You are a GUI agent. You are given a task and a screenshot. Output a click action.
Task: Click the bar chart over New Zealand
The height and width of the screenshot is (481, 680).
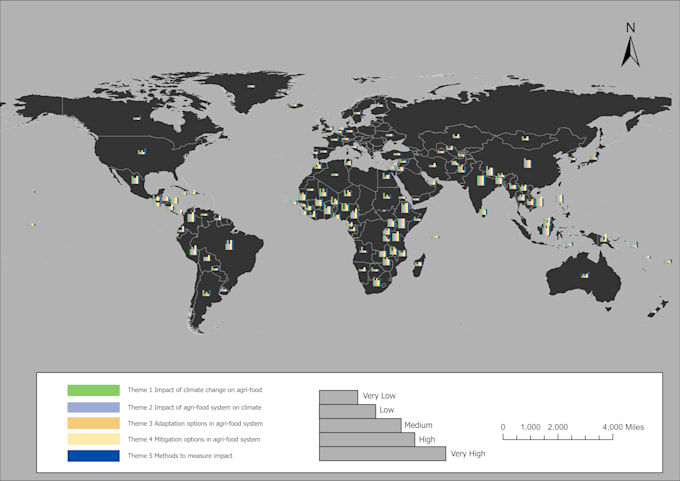coord(653,311)
